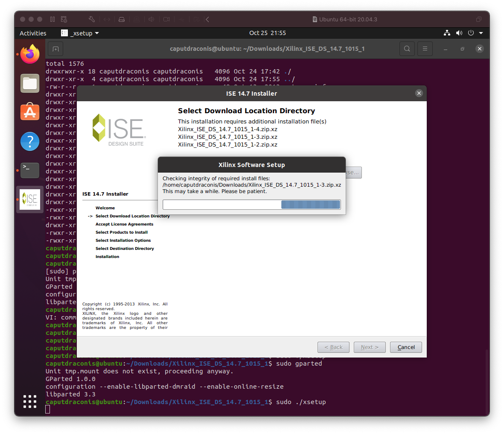This screenshot has width=504, height=434.
Task: Open new tab in terminal window
Action: pyautogui.click(x=55, y=49)
